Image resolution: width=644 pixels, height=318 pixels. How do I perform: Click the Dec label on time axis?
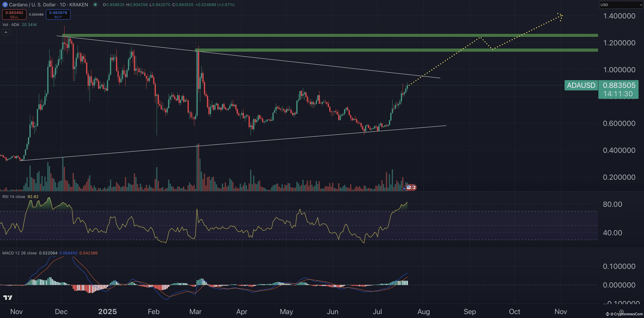pyautogui.click(x=61, y=312)
